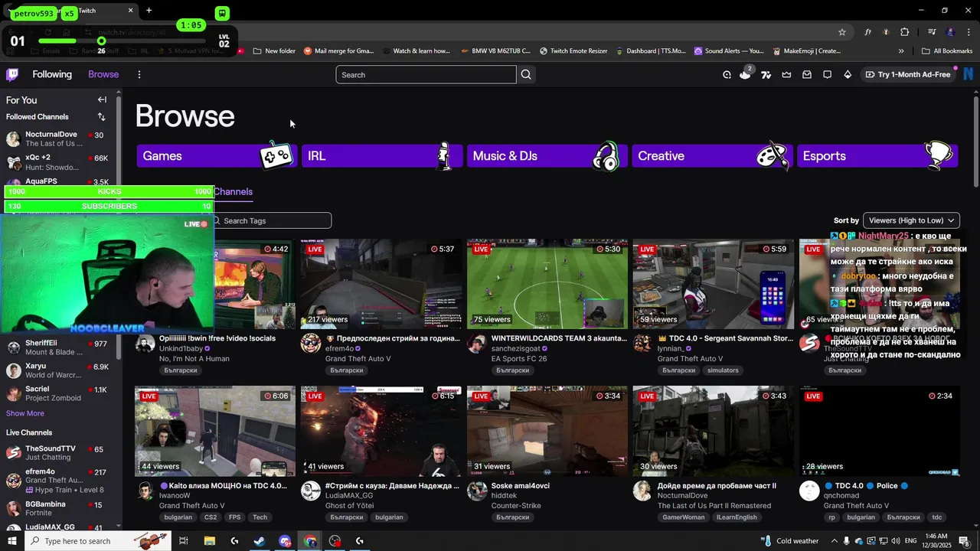The height and width of the screenshot is (551, 980).
Task: Open Xaryu channel in the sidebar
Action: 59,370
